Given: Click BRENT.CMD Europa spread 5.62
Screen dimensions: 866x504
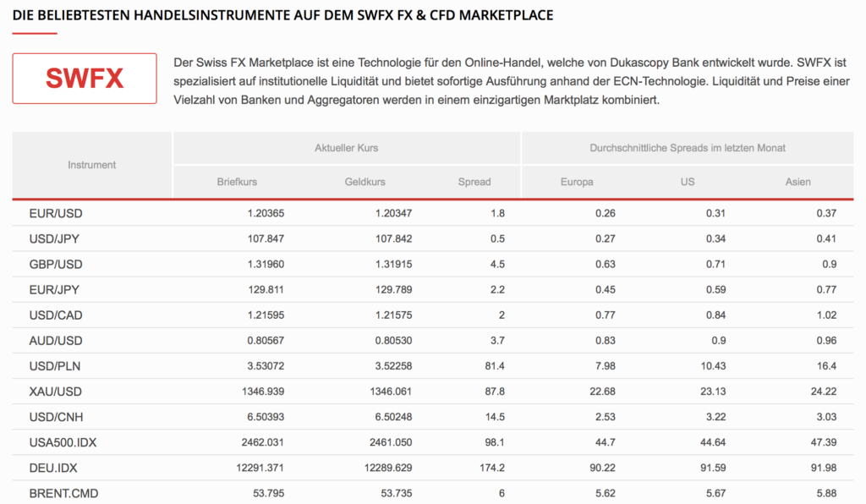Looking at the screenshot, I should (606, 492).
